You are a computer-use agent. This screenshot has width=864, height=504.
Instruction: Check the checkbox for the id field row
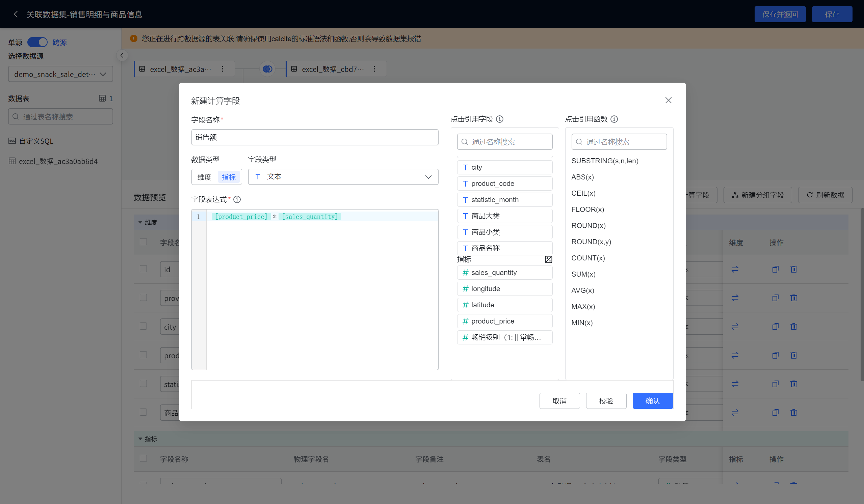(143, 269)
